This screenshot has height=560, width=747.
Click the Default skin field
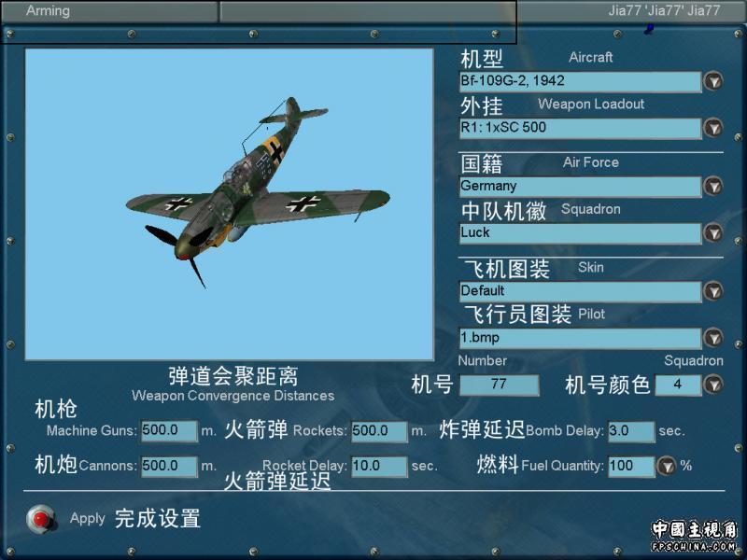580,291
